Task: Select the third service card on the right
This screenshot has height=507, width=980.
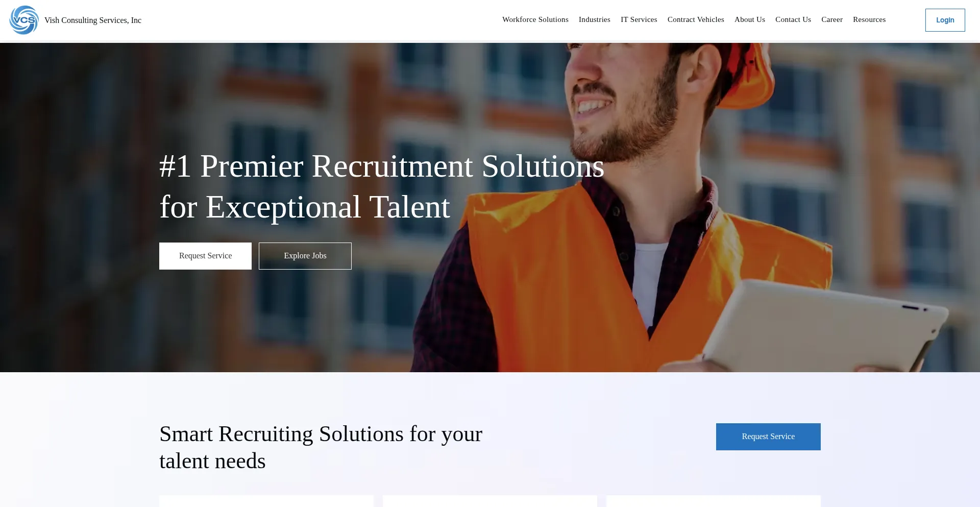Action: [x=713, y=501]
